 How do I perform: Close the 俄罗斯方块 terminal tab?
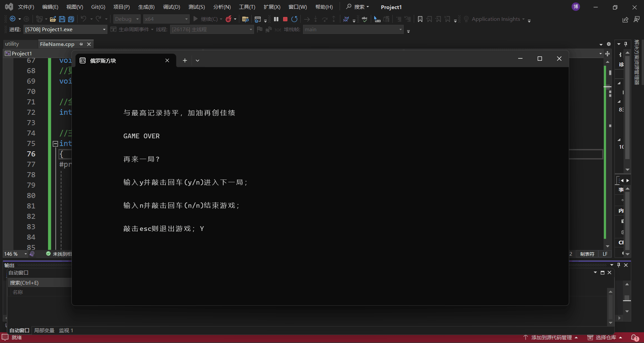[x=167, y=60]
